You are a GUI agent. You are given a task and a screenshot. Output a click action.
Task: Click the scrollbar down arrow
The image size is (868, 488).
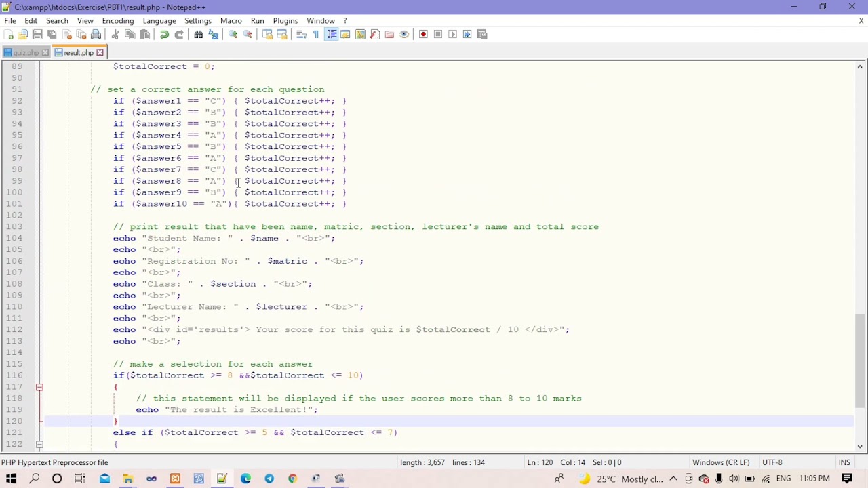tap(860, 446)
